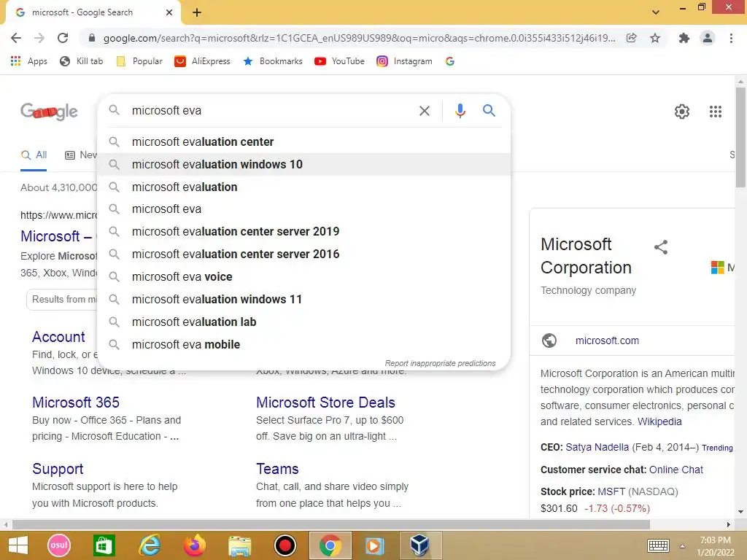This screenshot has height=560, width=747.
Task: Reload the current page
Action: (x=63, y=38)
